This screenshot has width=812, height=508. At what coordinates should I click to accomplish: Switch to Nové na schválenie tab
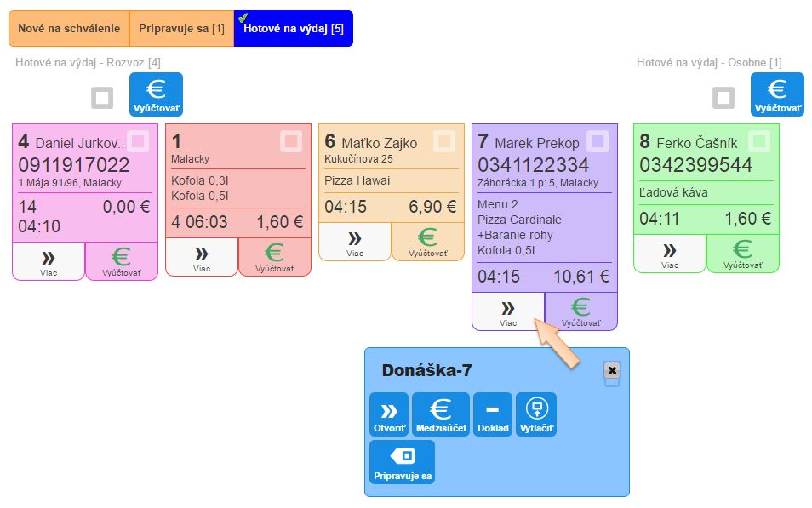pyautogui.click(x=69, y=28)
